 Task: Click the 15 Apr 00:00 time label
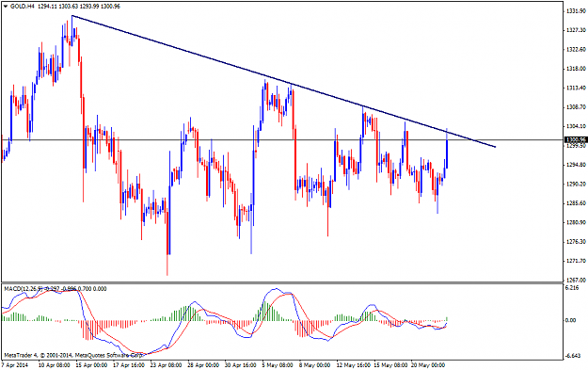coord(91,364)
